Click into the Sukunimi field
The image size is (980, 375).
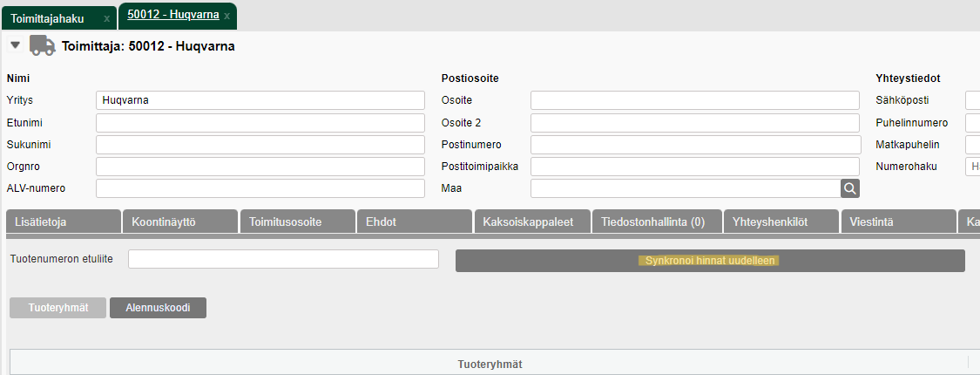(x=260, y=145)
